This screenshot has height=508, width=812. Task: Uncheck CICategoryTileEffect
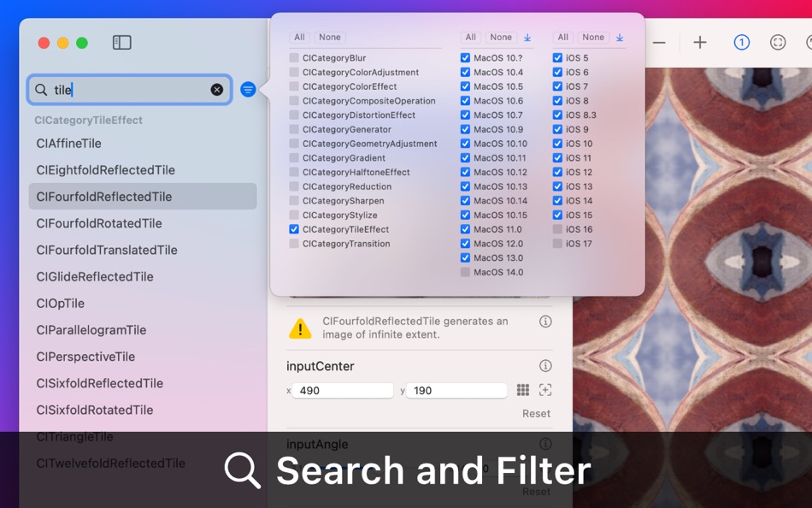coord(294,229)
